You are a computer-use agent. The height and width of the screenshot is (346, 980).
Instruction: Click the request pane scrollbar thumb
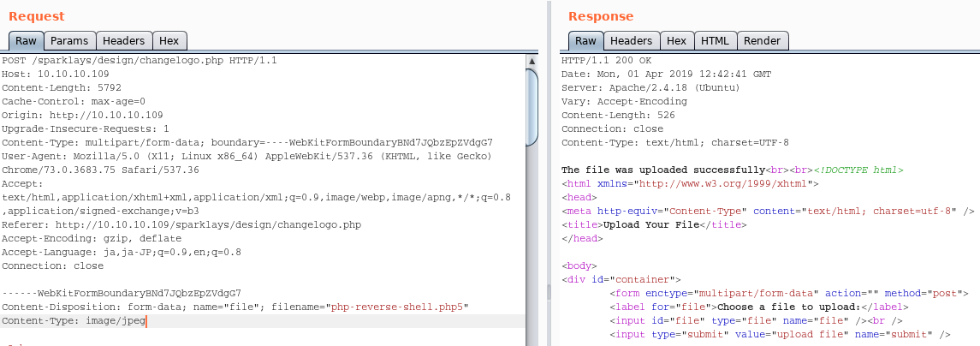tap(532, 107)
